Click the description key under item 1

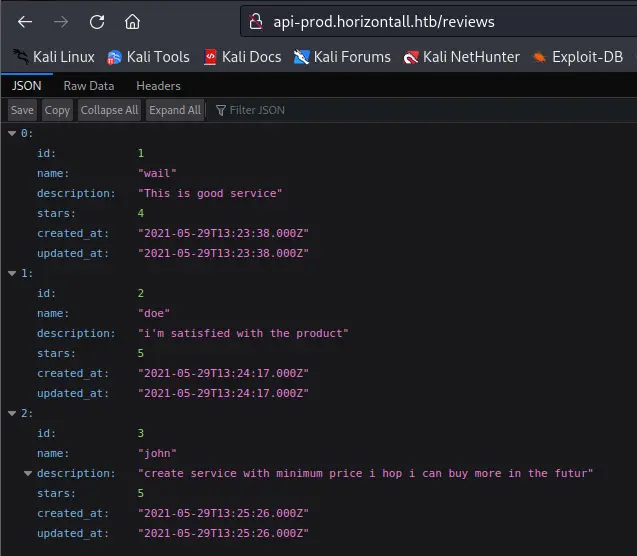(x=76, y=333)
